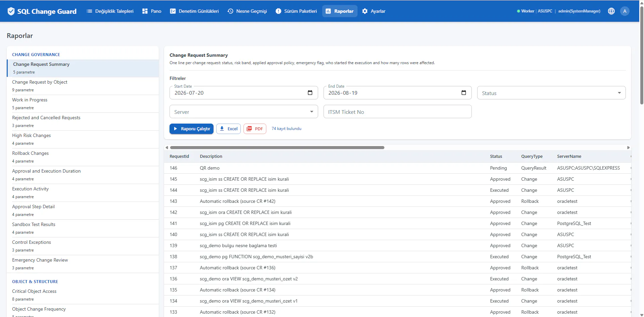Viewport: 644px width, 317px height.
Task: Click the horizontal scroll right arrow
Action: (628, 147)
